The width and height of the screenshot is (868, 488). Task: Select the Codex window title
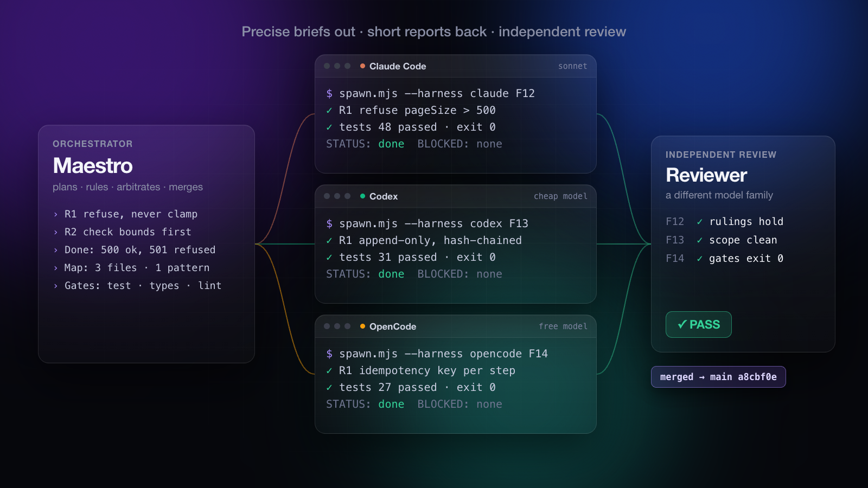tap(384, 196)
